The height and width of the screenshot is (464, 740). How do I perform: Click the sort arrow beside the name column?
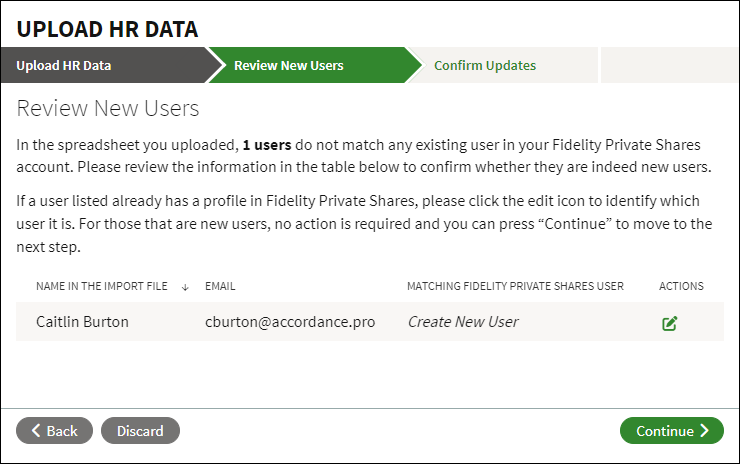pos(185,287)
